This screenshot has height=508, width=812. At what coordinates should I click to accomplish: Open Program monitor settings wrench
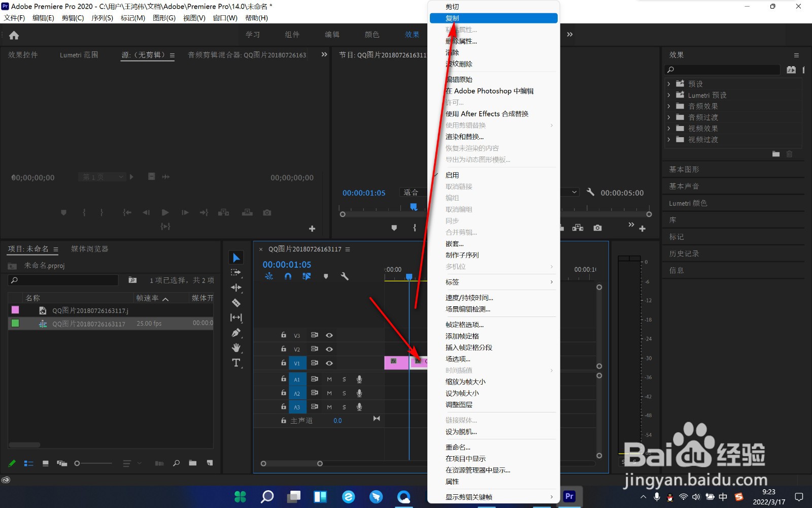click(590, 192)
